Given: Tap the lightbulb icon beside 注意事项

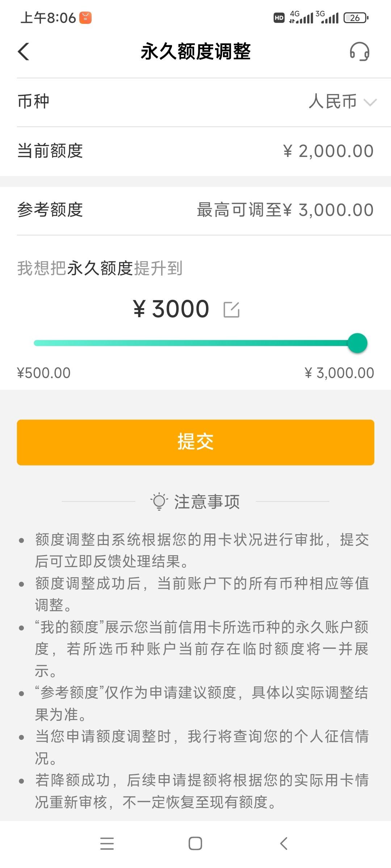Looking at the screenshot, I should pyautogui.click(x=159, y=502).
